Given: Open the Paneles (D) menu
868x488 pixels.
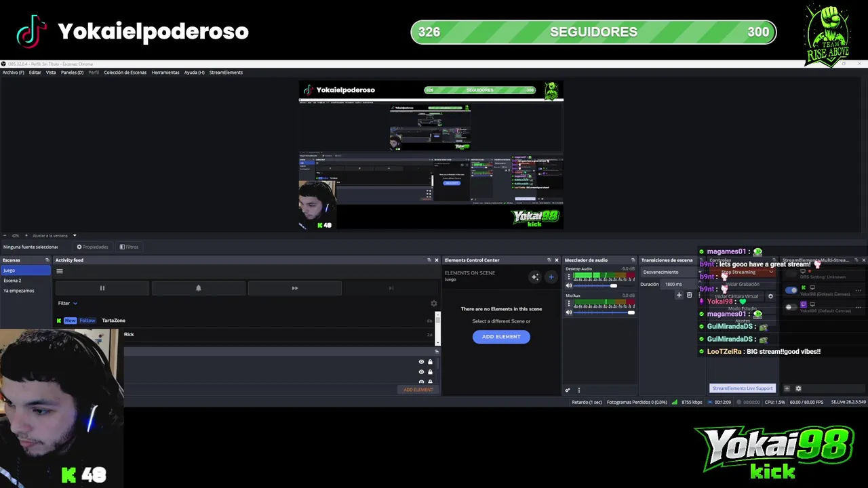Looking at the screenshot, I should click(x=72, y=73).
